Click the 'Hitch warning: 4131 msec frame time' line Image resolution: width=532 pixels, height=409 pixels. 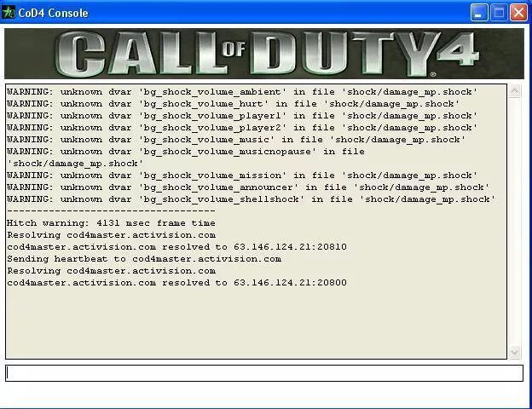click(x=112, y=223)
